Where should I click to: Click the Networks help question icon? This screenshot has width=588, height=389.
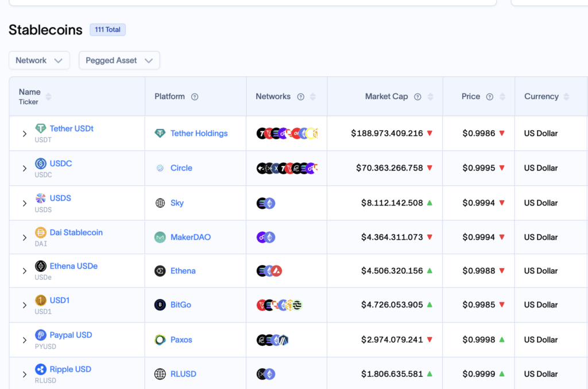301,97
